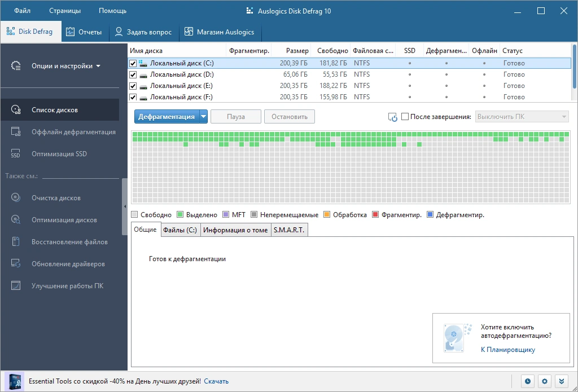578x392 pixels.
Task: Start the Дефрагментация button
Action: pos(167,117)
